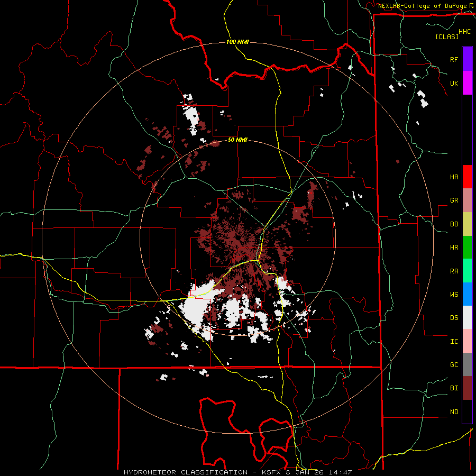
Task: Click the GC legend label
Action: pyautogui.click(x=454, y=364)
